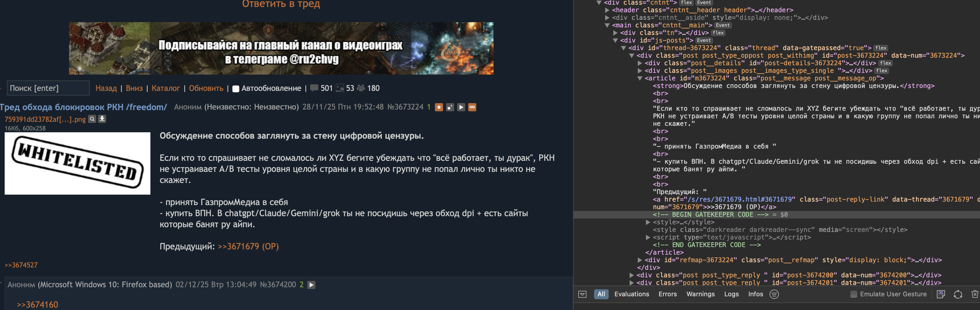
Task: Open the Каталог link
Action: [166, 88]
